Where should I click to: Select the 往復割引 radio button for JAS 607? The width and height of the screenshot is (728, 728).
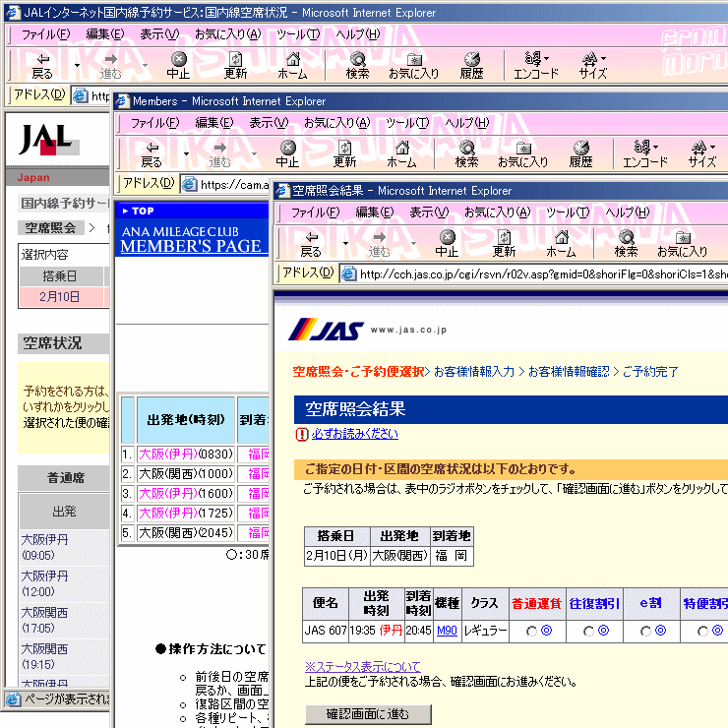589,632
